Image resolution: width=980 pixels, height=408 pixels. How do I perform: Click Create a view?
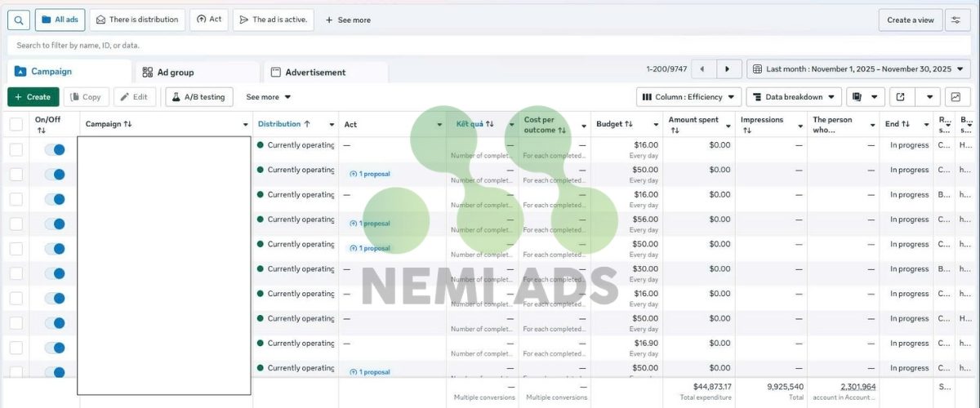click(911, 20)
